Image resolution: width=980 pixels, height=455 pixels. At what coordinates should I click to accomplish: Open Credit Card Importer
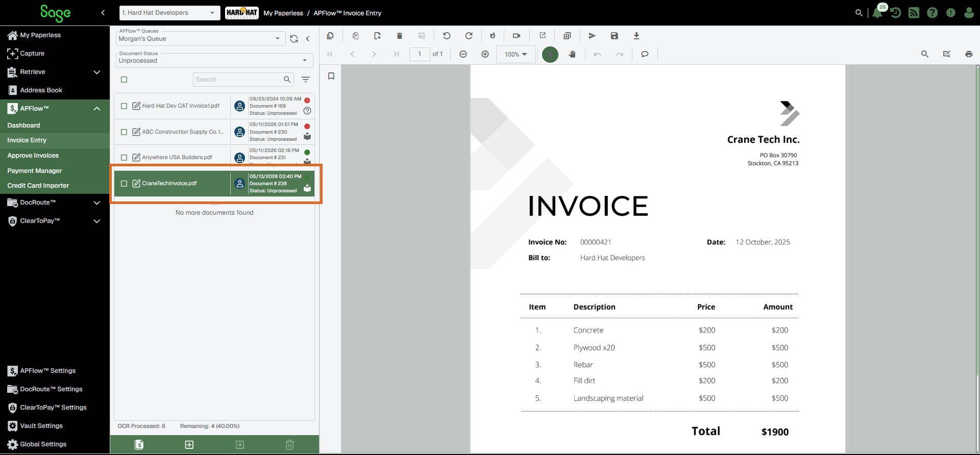pos(38,186)
